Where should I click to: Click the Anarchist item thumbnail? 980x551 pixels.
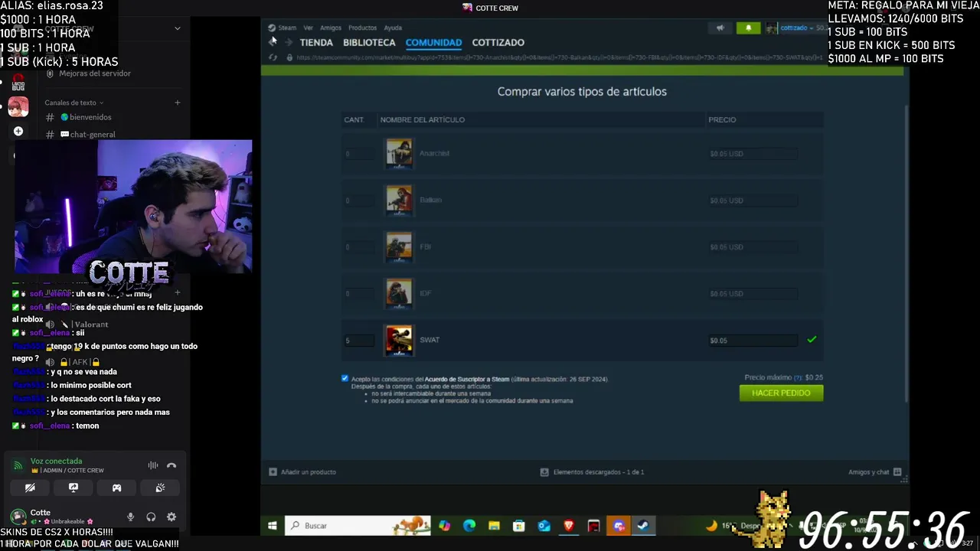399,153
